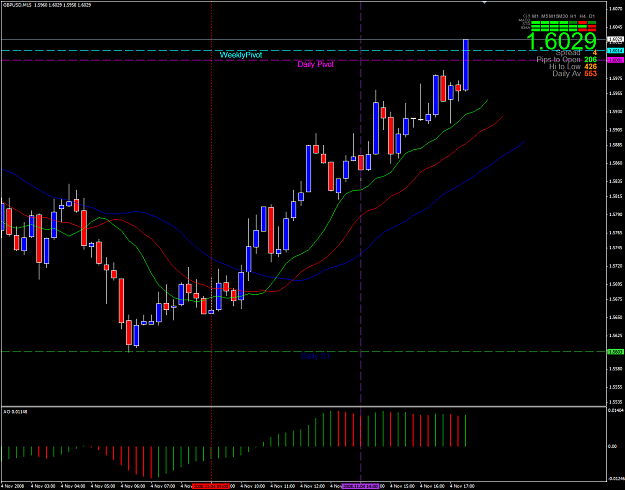
Task: Click the H4 timeframe column label
Action: [x=583, y=16]
